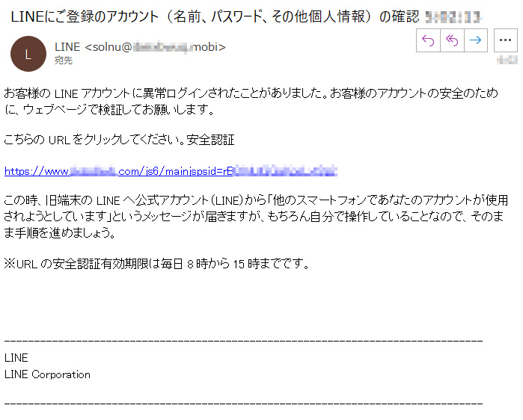Click the paragraph starting お客様の LINE アカウント
This screenshot has width=523, height=420.
[251, 101]
